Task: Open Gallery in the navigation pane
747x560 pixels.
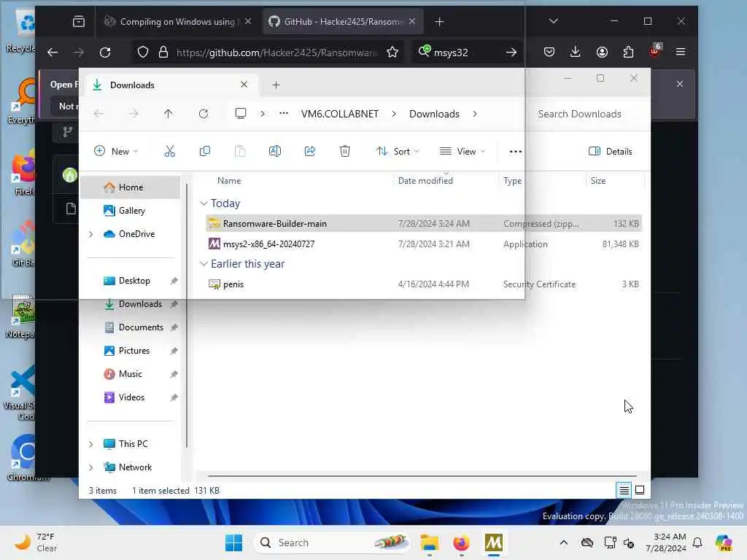Action: tap(130, 211)
